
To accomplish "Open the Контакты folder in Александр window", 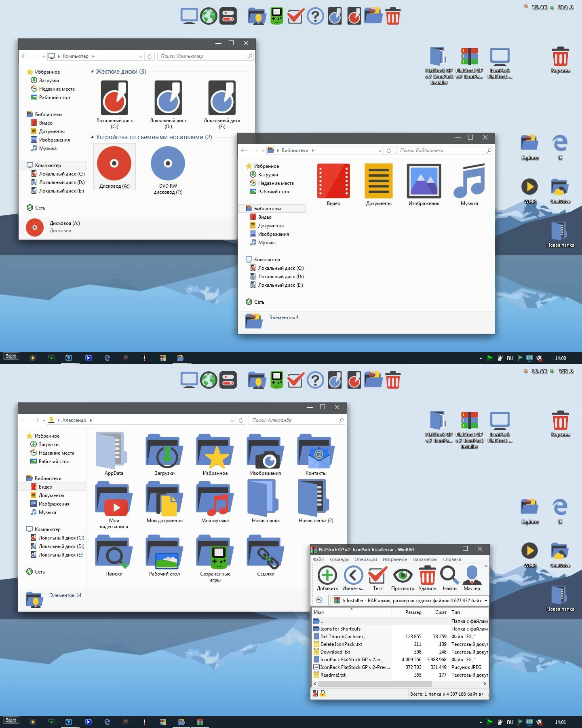I will (316, 451).
